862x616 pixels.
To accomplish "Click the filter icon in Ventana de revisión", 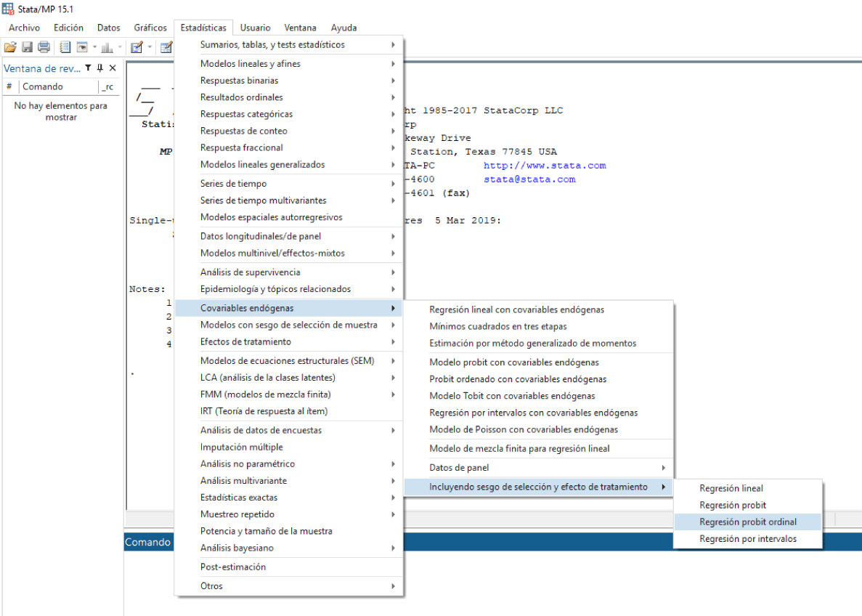I will [88, 68].
